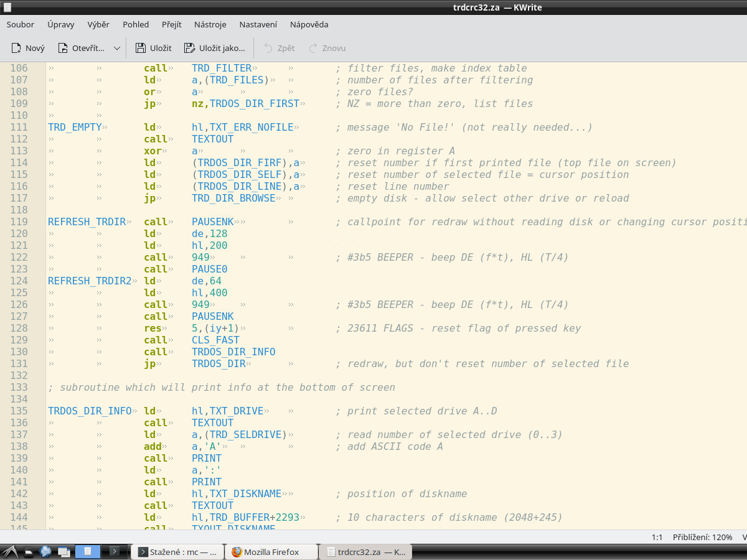Open the Pohled menu
Viewport: 747px width, 560px height.
pyautogui.click(x=136, y=24)
